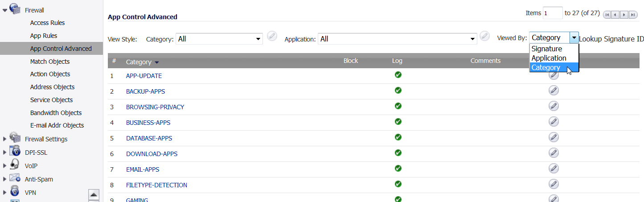Click the Items start number field
644x202 pixels.
(x=553, y=13)
